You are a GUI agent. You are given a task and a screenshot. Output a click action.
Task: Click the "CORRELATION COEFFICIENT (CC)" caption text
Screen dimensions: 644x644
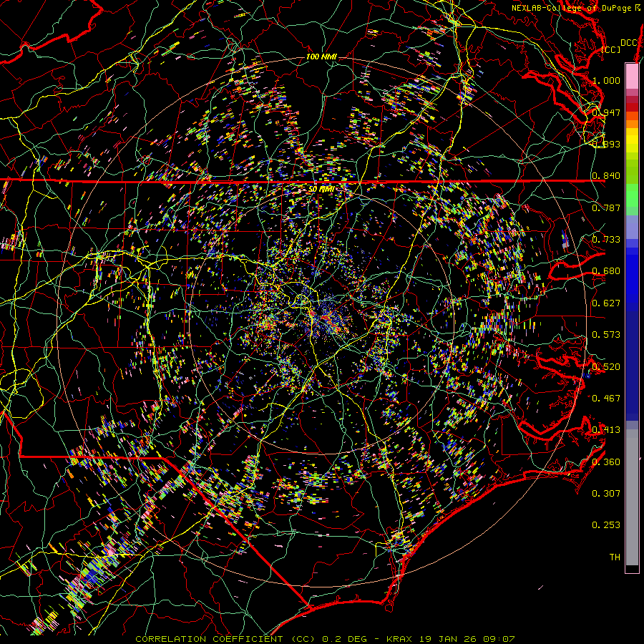(x=225, y=639)
